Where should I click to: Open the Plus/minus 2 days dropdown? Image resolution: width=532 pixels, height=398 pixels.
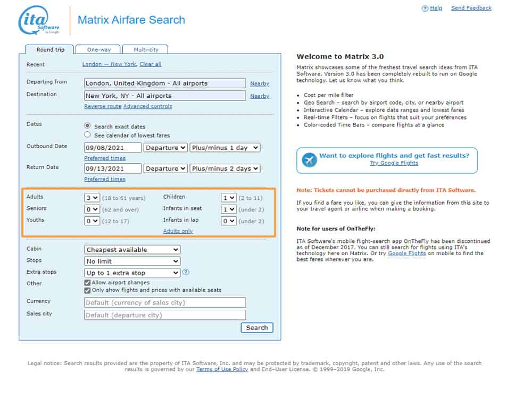(x=225, y=168)
